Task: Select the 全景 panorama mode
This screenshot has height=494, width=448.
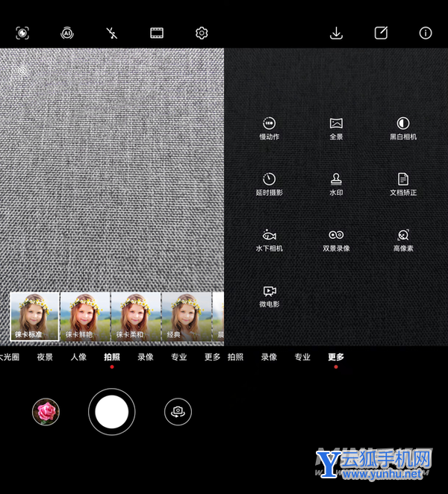Action: pos(336,128)
